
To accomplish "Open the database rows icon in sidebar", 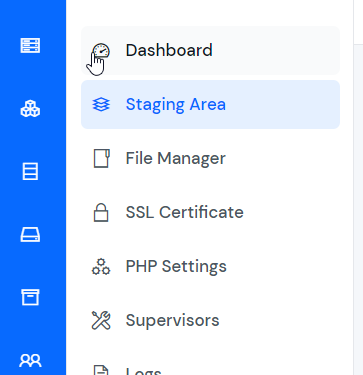I will click(x=30, y=171).
